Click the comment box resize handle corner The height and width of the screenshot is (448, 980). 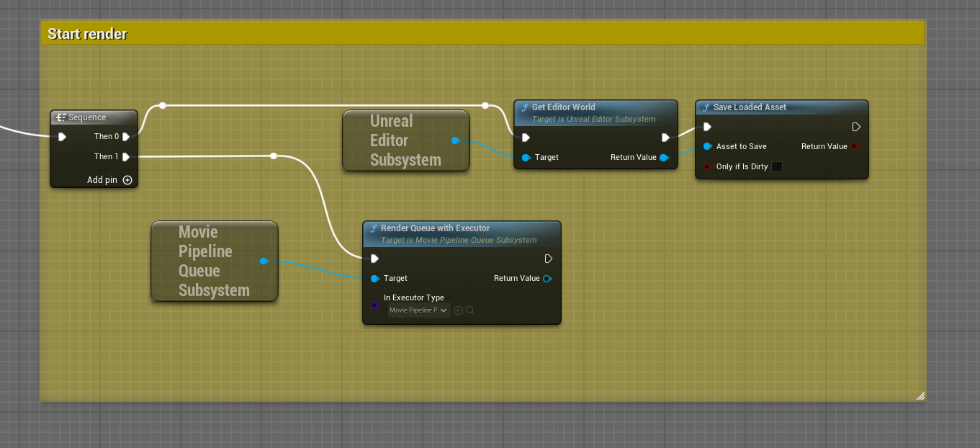pos(920,395)
